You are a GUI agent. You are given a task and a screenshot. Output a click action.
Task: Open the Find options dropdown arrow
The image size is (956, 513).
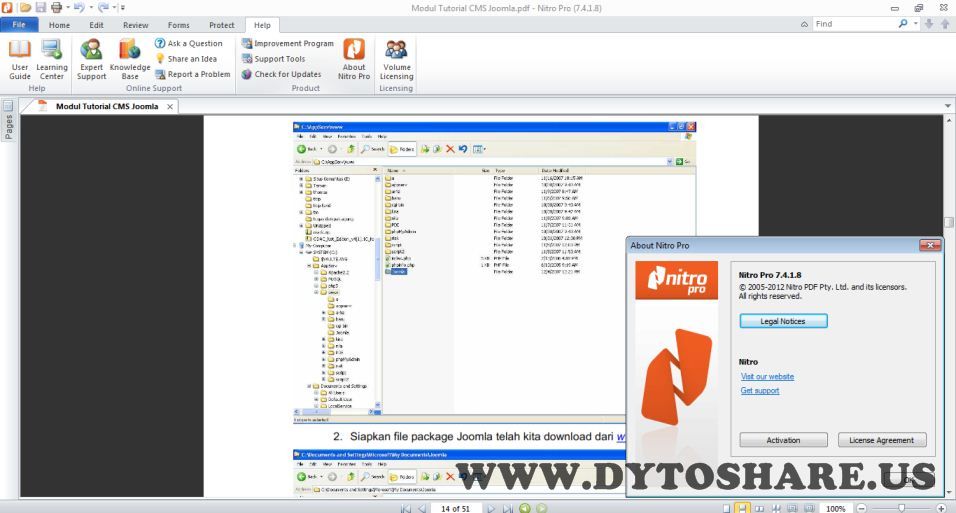pyautogui.click(x=916, y=24)
